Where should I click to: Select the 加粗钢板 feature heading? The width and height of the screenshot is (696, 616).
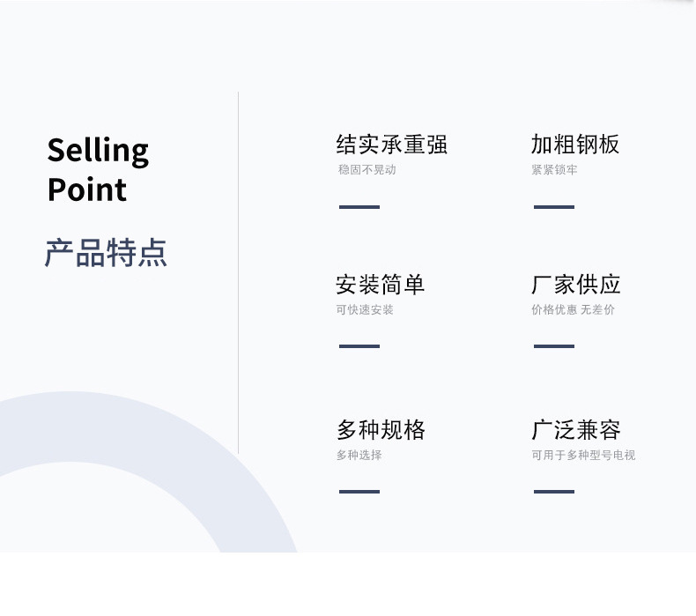tap(574, 145)
